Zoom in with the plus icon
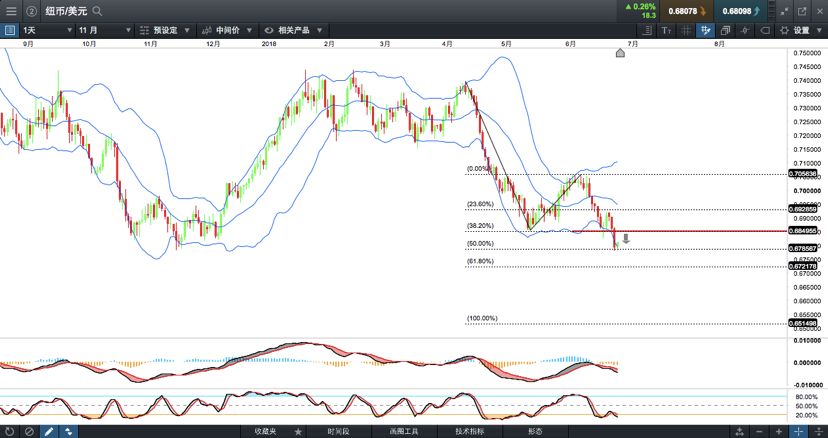828x438 pixels. tap(779, 432)
